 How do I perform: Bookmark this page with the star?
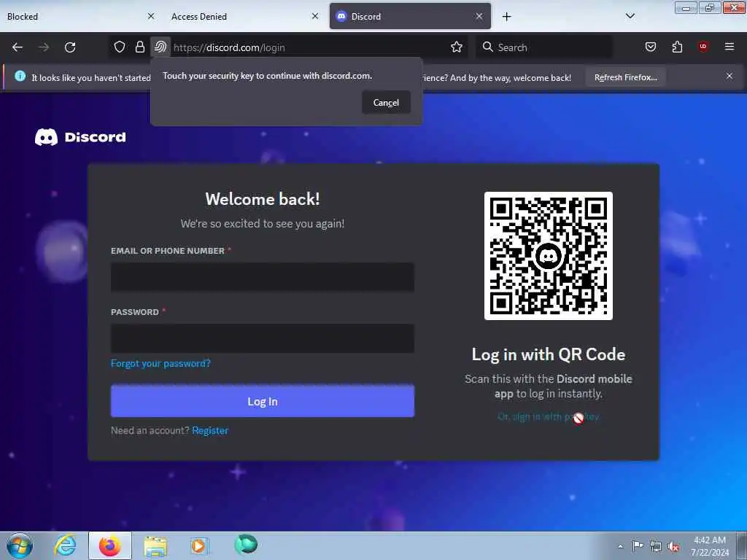coord(457,47)
